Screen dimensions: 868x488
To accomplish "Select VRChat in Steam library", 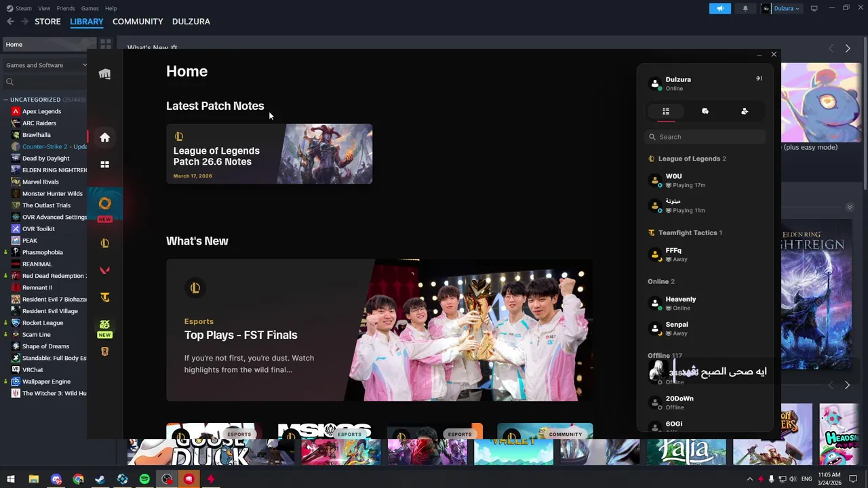I will pos(33,370).
